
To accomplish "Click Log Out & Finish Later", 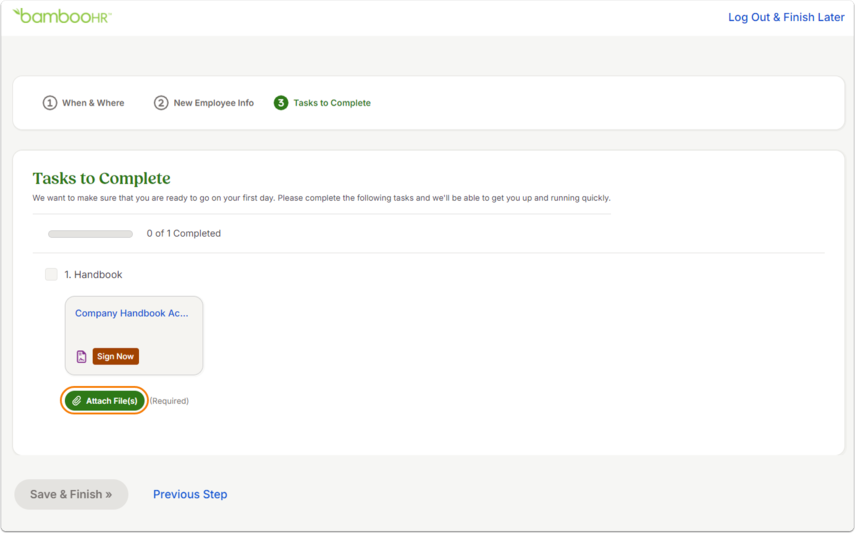I will pos(786,17).
